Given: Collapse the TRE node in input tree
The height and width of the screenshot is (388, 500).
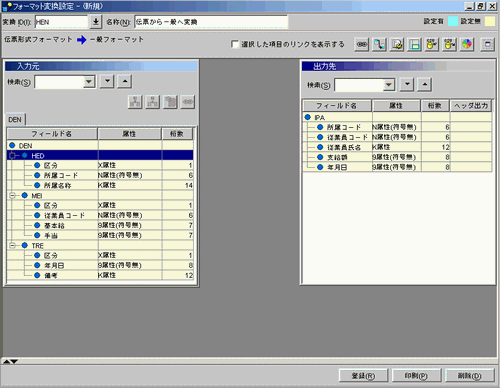Looking at the screenshot, I should click(x=13, y=246).
